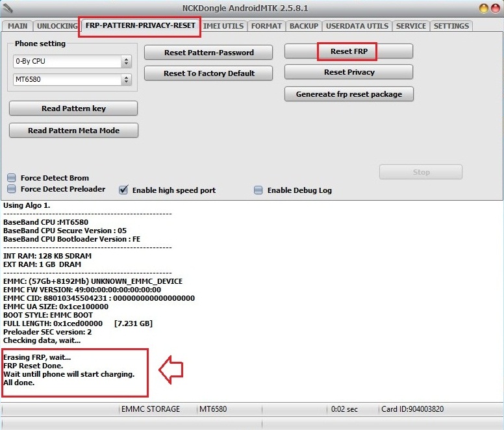Click Genereate frp reset package button
The width and height of the screenshot is (504, 430).
pos(349,94)
